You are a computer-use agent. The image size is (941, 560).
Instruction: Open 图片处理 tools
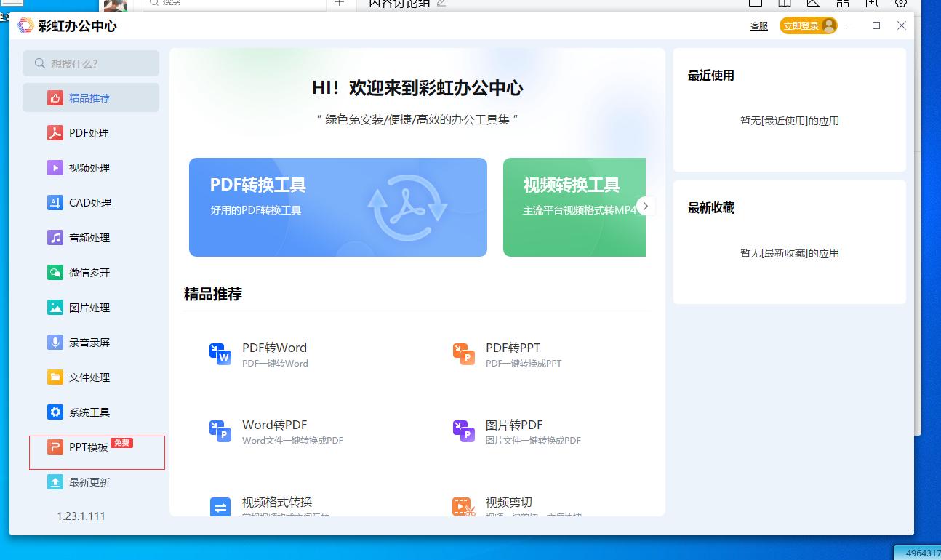point(90,307)
